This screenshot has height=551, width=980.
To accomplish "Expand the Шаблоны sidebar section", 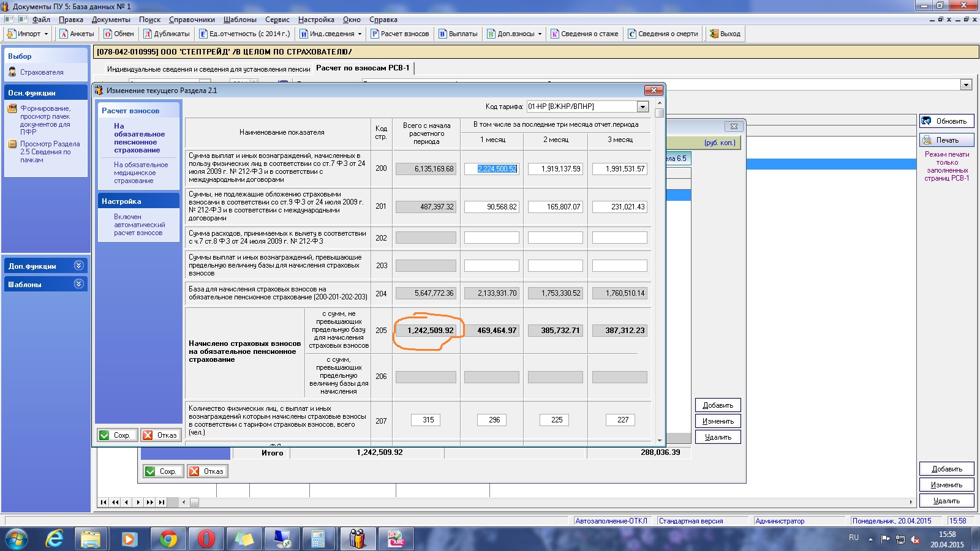I will point(78,284).
